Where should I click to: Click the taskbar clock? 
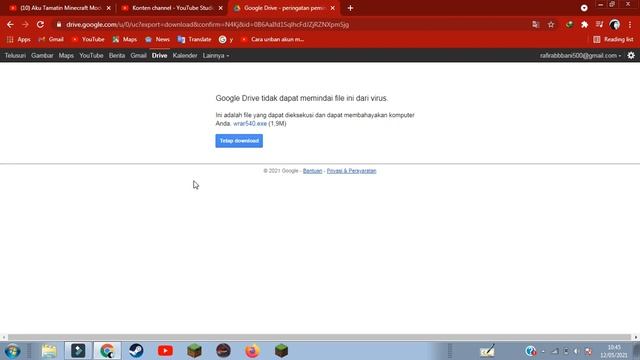pos(614,351)
